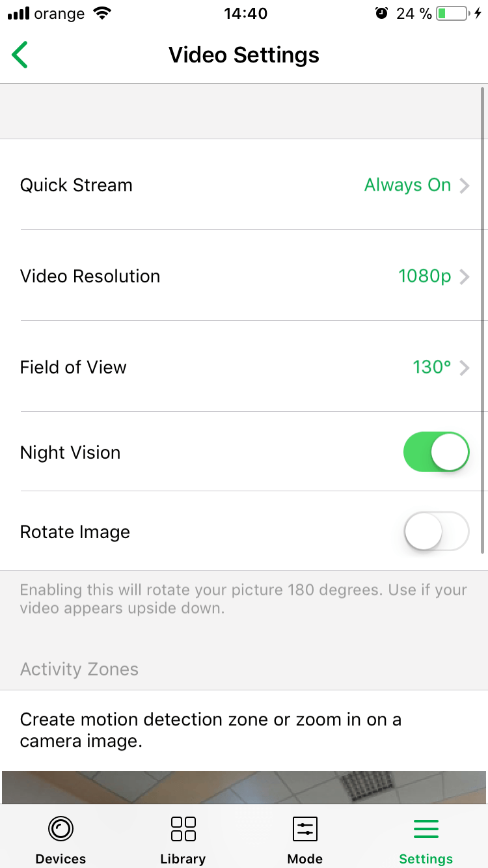Tap the camera image preview

pos(244,787)
